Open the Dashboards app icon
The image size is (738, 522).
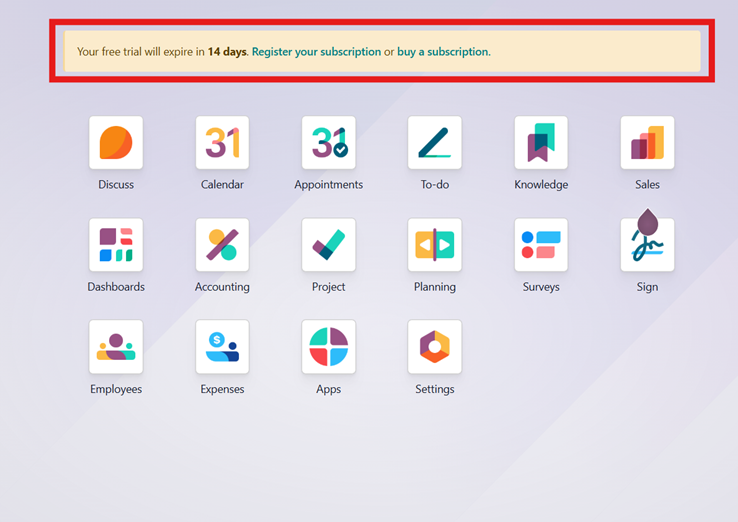116,245
